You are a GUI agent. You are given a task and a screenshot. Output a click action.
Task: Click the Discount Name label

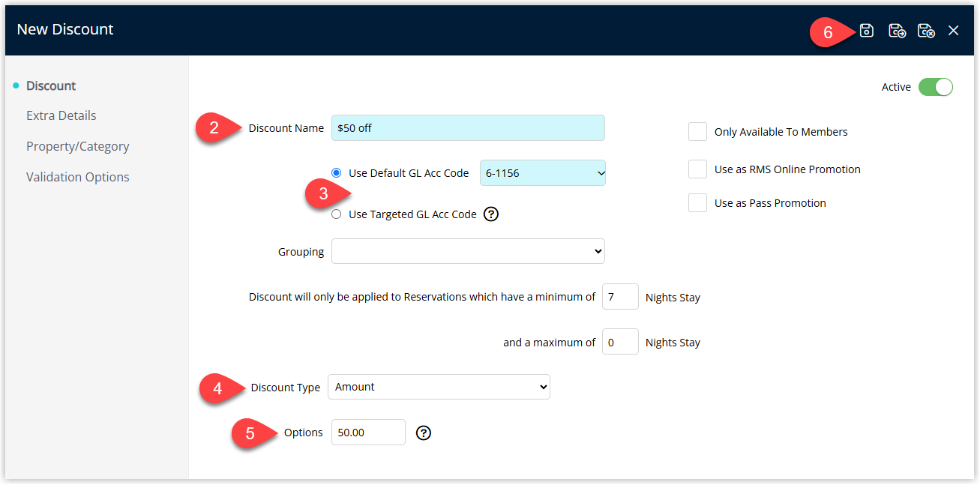click(x=286, y=128)
